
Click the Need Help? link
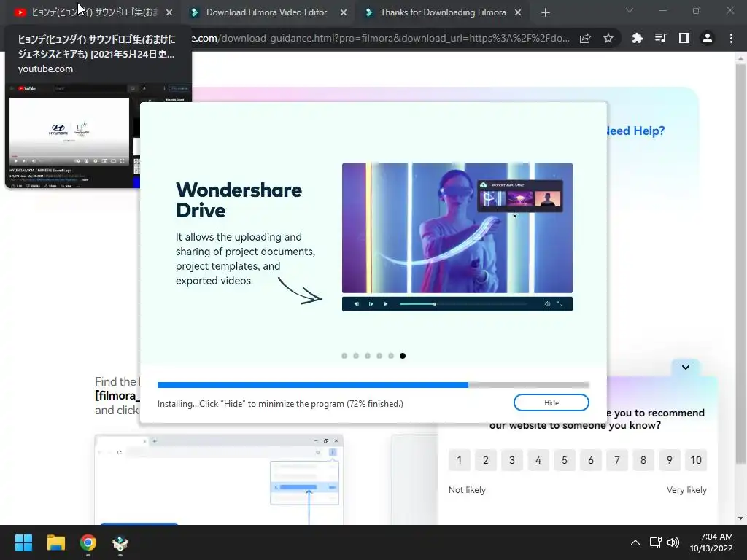click(635, 131)
